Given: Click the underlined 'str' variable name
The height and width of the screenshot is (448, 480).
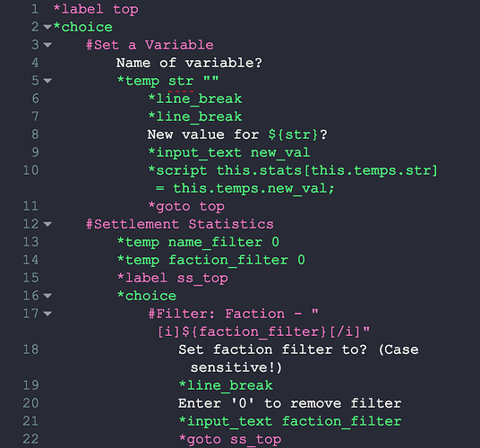Looking at the screenshot, I should pyautogui.click(x=181, y=82).
